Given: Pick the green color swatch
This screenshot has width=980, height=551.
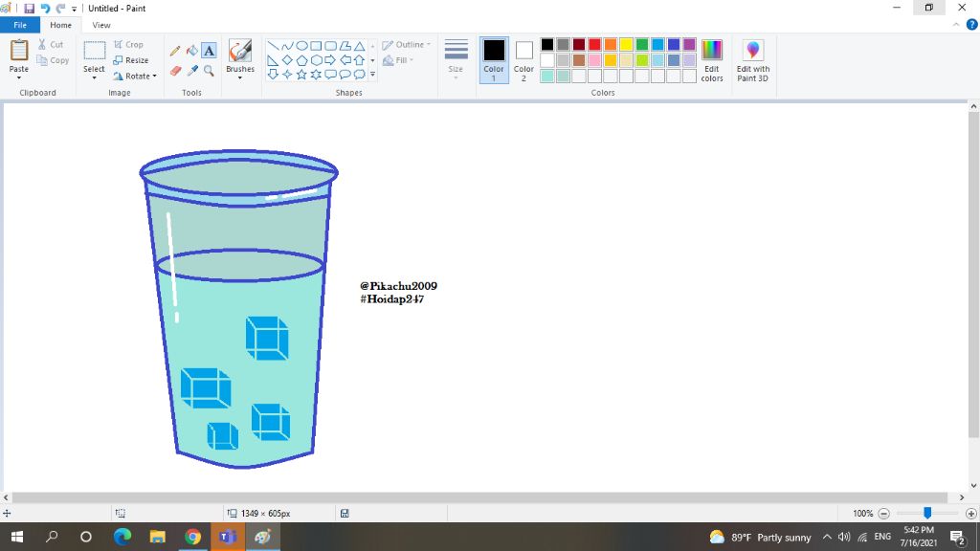Looking at the screenshot, I should click(x=642, y=44).
